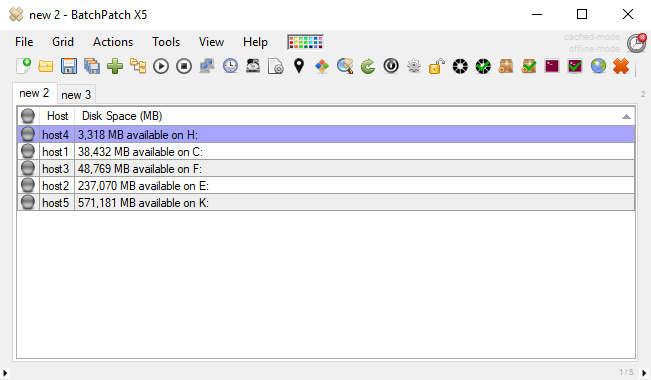Viewport: 651px width, 380px height.
Task: Click the black segmented ring icon
Action: (460, 66)
